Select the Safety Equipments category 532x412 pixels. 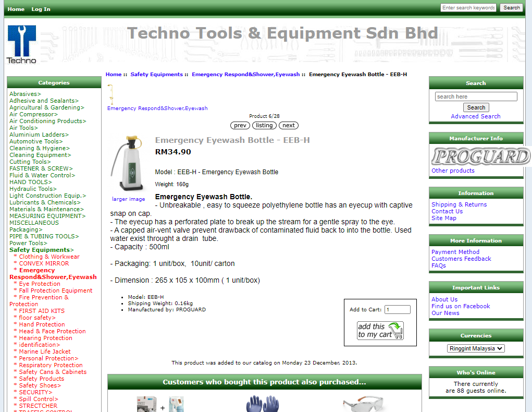41,250
